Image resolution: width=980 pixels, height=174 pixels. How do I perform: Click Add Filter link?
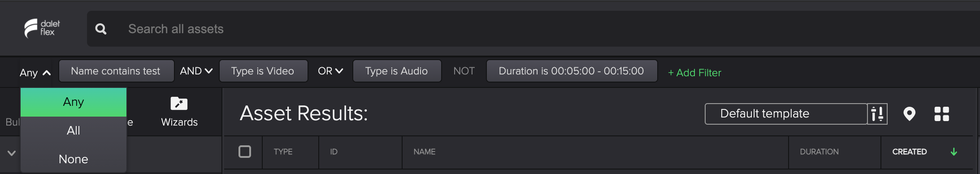click(694, 73)
